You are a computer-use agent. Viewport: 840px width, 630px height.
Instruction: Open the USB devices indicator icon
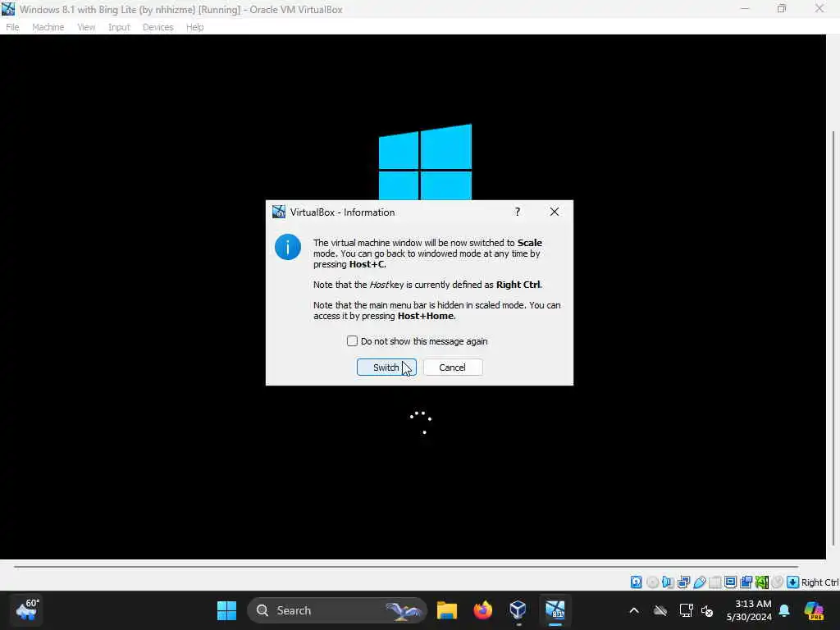pos(699,582)
